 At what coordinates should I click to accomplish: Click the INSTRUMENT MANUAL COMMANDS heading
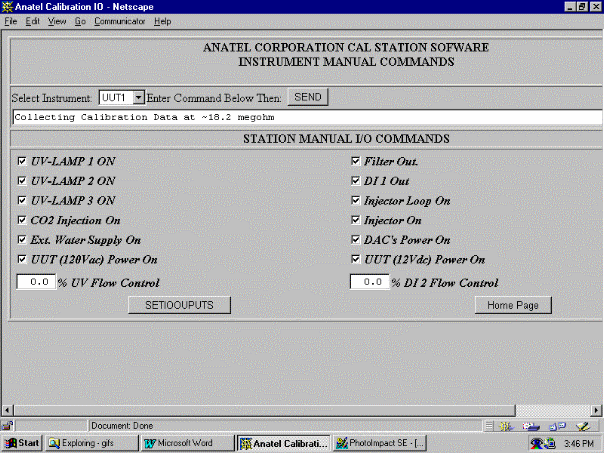coord(346,62)
